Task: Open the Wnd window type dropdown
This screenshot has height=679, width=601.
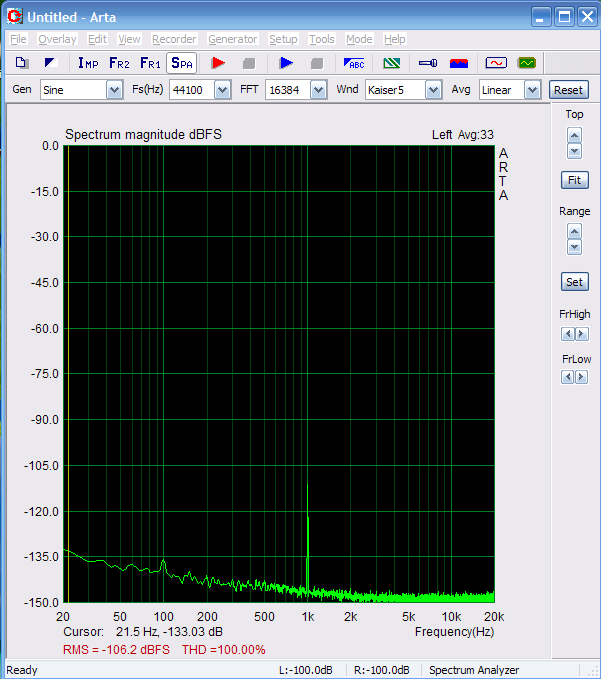Action: (433, 90)
